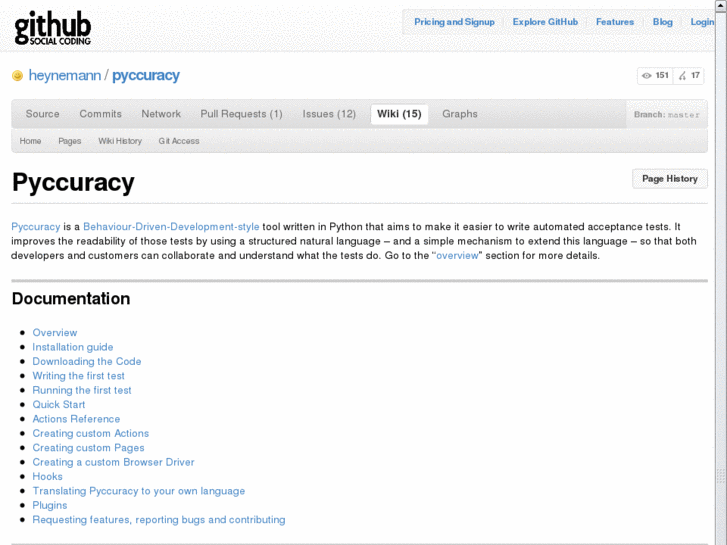Open the Issues (12) tab
This screenshot has width=727, height=545.
click(x=329, y=114)
